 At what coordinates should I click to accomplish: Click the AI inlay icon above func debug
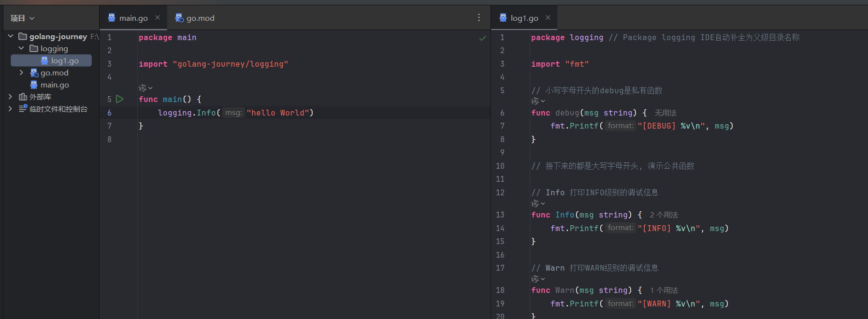click(x=535, y=101)
